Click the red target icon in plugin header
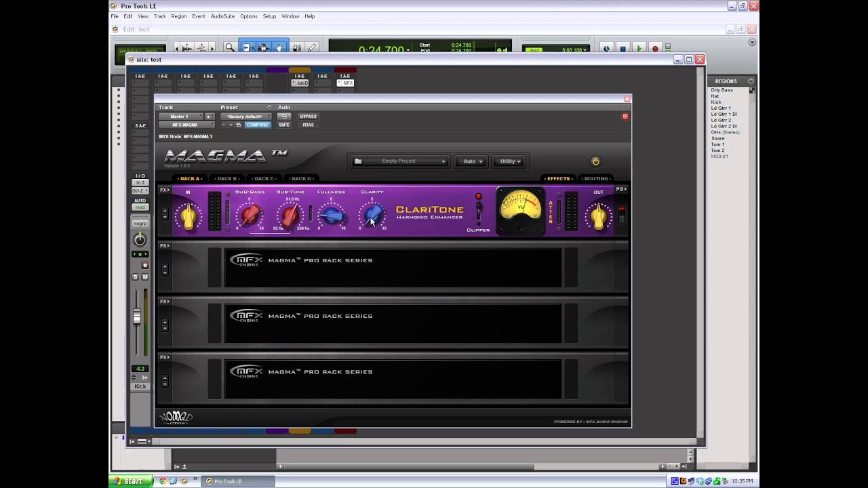The width and height of the screenshot is (868, 488). pyautogui.click(x=625, y=117)
